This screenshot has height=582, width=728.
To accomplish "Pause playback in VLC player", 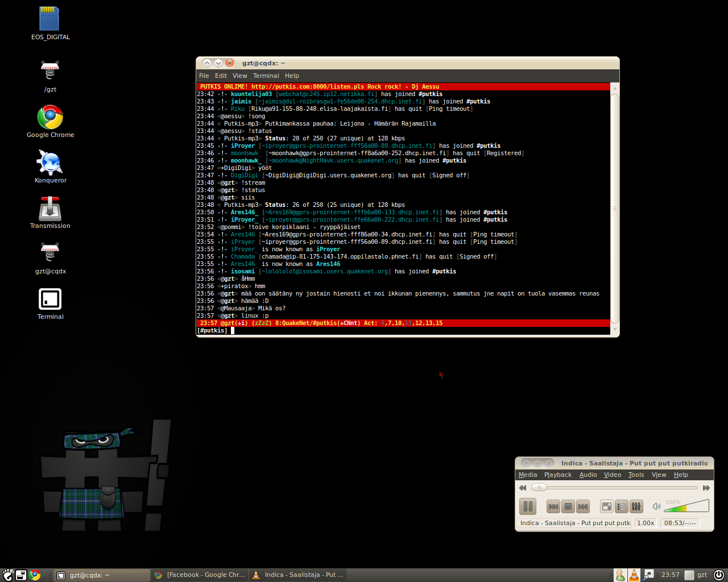I will 528,506.
